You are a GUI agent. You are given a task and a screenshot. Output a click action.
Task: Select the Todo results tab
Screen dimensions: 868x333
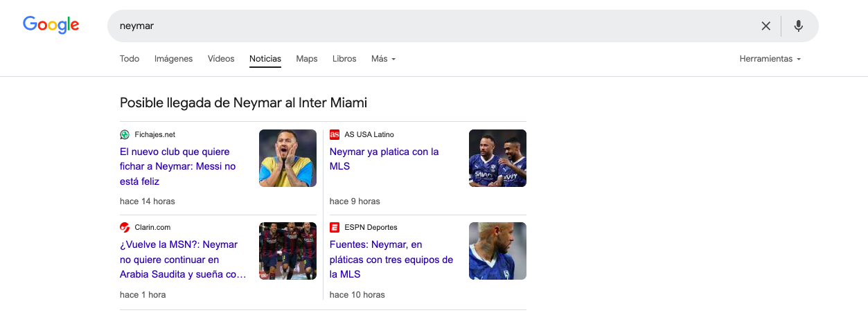pyautogui.click(x=130, y=59)
